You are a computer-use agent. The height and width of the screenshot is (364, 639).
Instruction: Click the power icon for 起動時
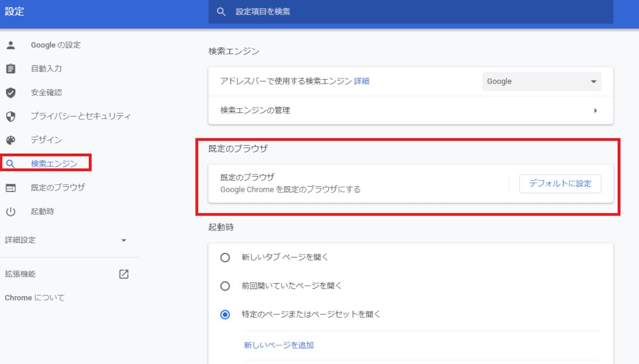click(11, 211)
